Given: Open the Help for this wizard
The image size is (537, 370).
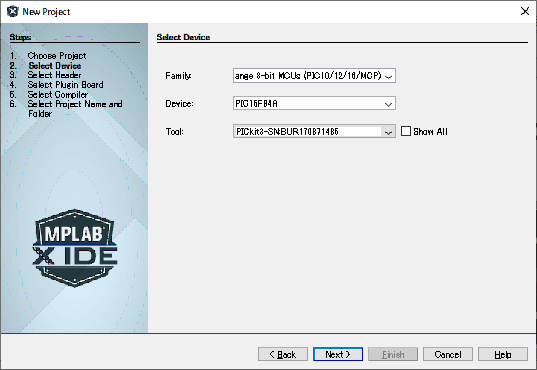Looking at the screenshot, I should [503, 354].
